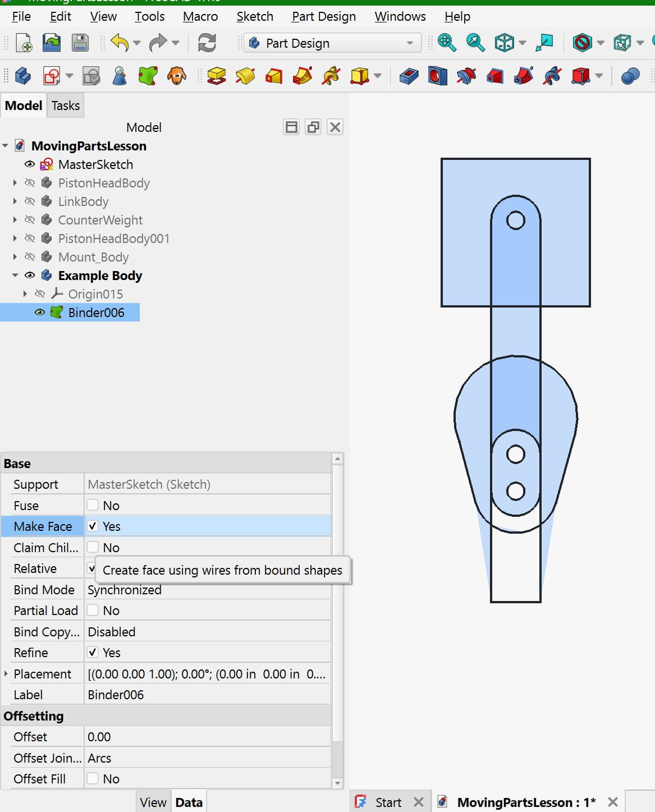655x812 pixels.
Task: Open the File menu
Action: pos(21,16)
